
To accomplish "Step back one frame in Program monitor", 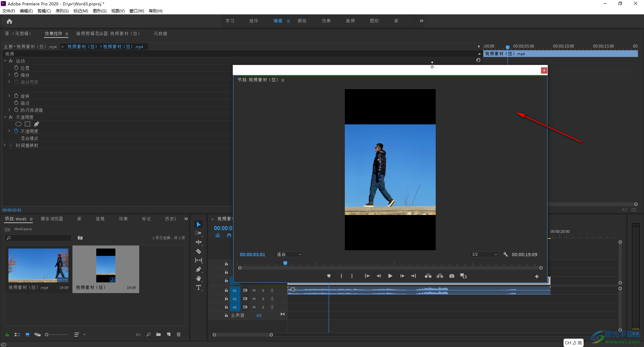I will pos(379,276).
